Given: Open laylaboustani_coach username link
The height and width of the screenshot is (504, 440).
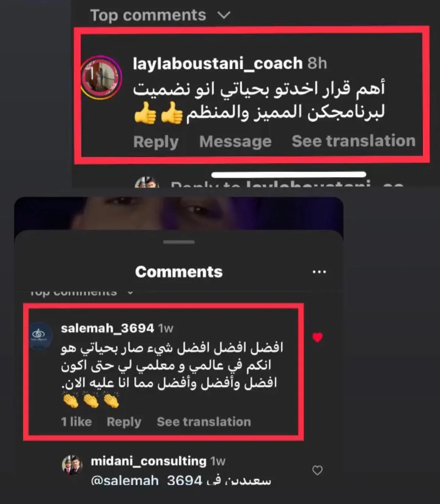Looking at the screenshot, I should (218, 63).
